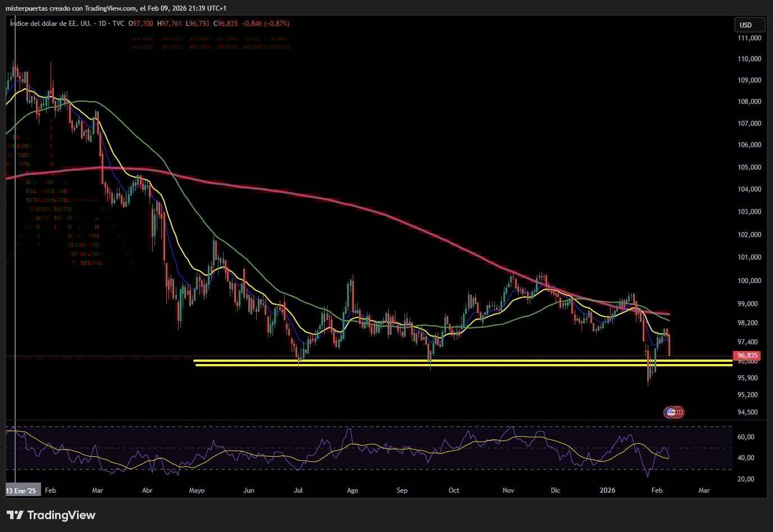Click the 2026 year label on time axis
The image size is (773, 532).
click(x=608, y=490)
